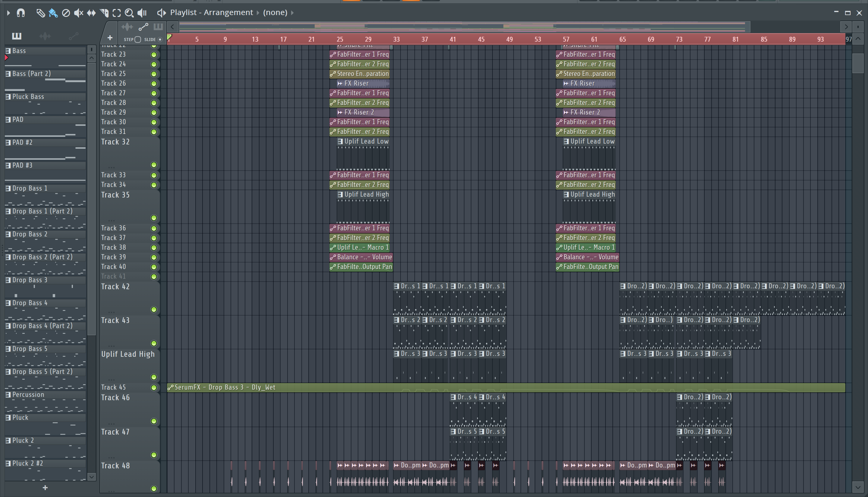Image resolution: width=868 pixels, height=497 pixels.
Task: Mute Track 39 with its green LED
Action: [154, 257]
